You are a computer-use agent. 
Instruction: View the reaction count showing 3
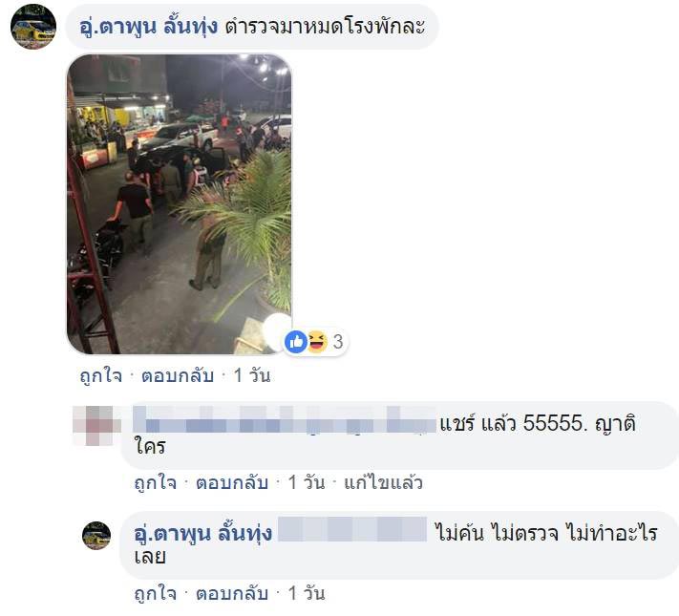click(x=338, y=342)
